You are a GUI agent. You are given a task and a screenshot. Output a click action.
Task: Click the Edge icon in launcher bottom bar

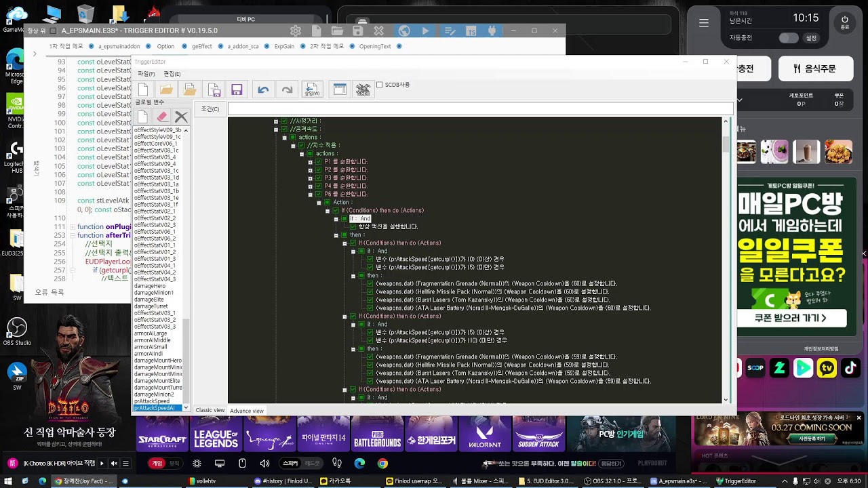pos(359,464)
